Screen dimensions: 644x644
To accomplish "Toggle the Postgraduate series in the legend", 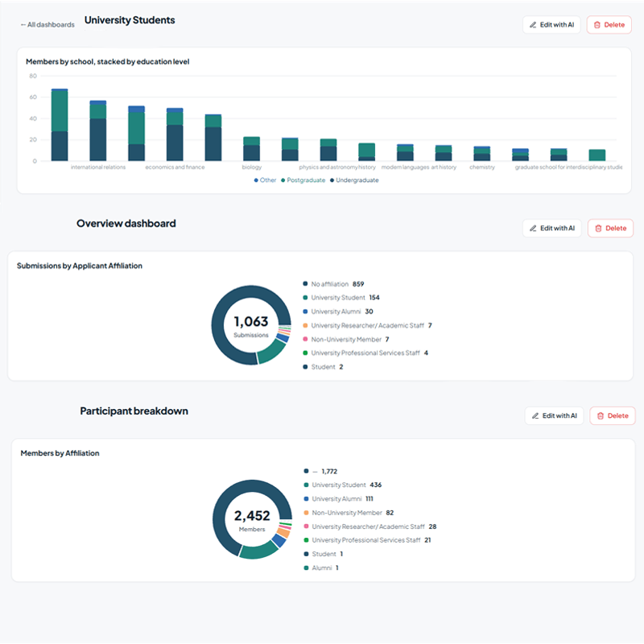I will coord(303,180).
